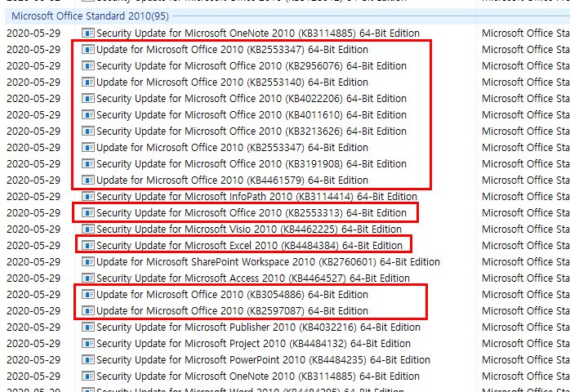The width and height of the screenshot is (570, 392).
Task: Click the 2020-05-29 date in the Visio KB4462225 row
Action: [x=33, y=229]
